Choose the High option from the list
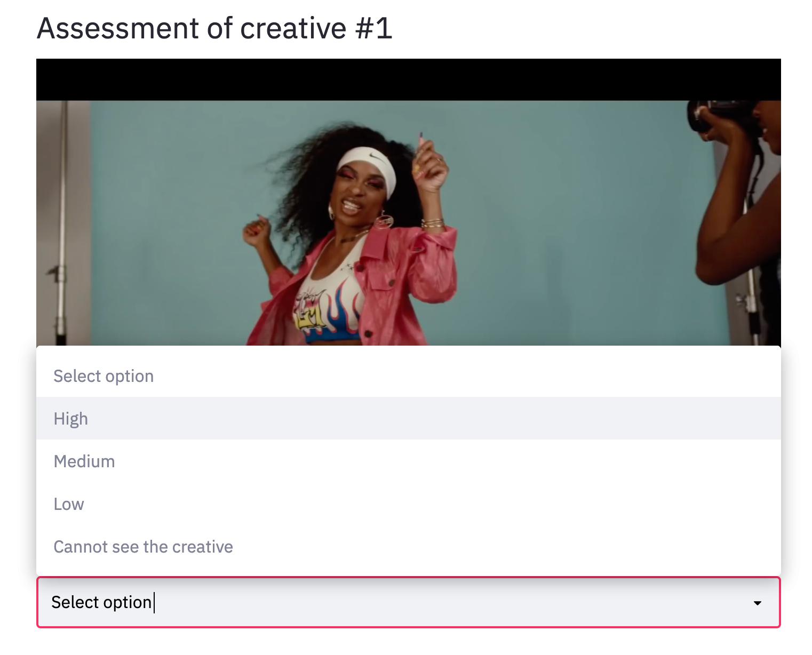 click(70, 419)
